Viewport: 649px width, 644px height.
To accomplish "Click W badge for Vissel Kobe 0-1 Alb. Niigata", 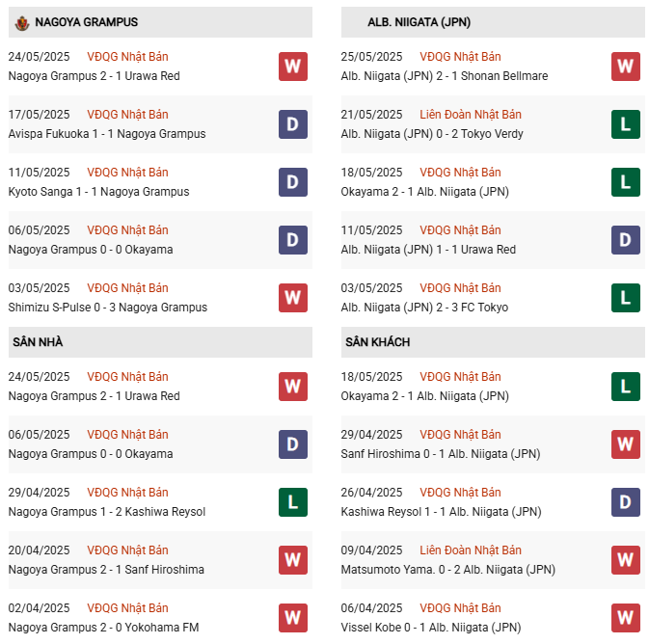I will (x=626, y=618).
